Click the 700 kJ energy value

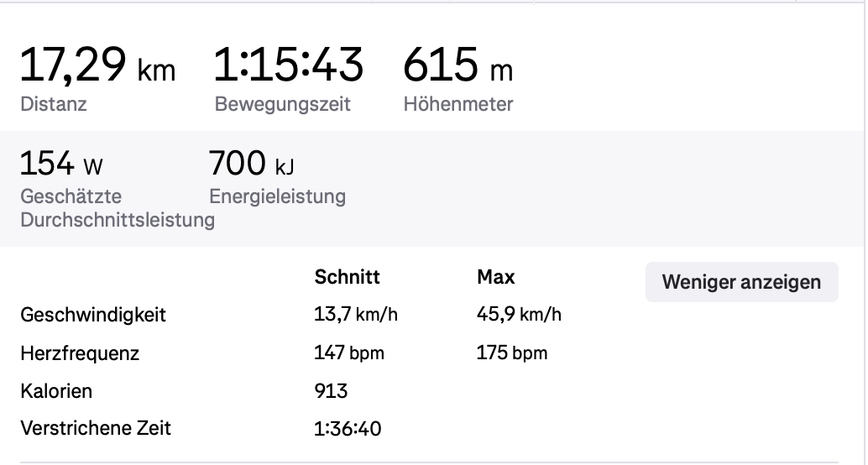[252, 163]
